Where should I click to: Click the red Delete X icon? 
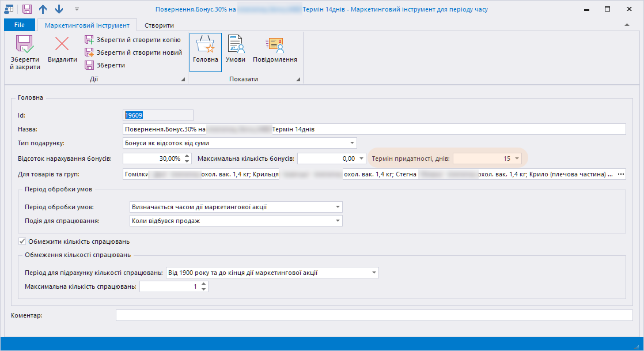pyautogui.click(x=62, y=44)
